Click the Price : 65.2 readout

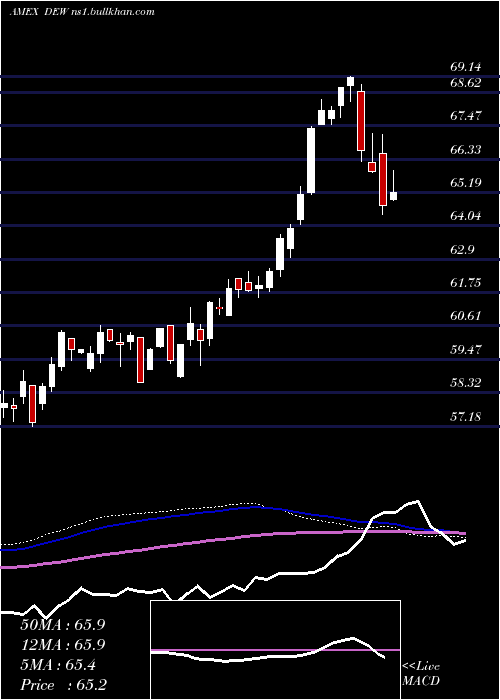point(63,685)
